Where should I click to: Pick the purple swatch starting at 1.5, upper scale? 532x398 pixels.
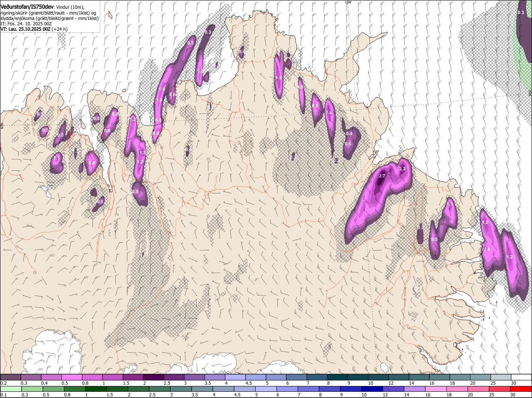pyautogui.click(x=133, y=377)
